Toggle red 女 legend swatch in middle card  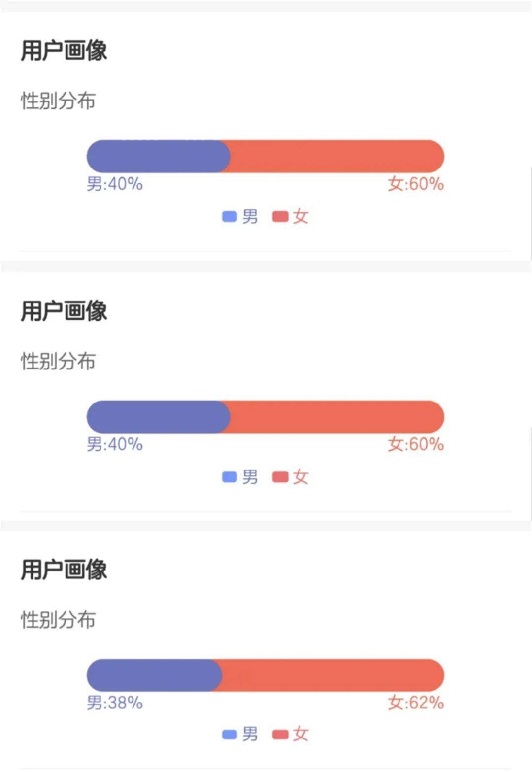point(280,477)
